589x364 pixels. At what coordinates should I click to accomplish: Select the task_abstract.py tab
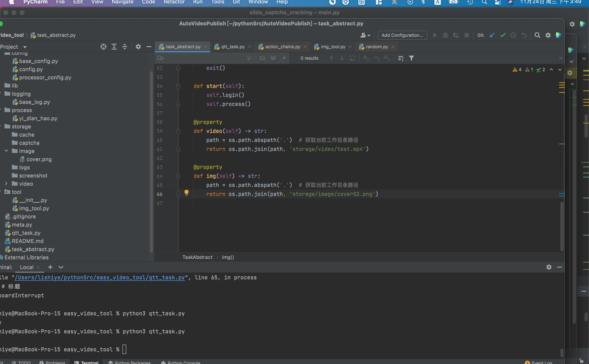183,46
